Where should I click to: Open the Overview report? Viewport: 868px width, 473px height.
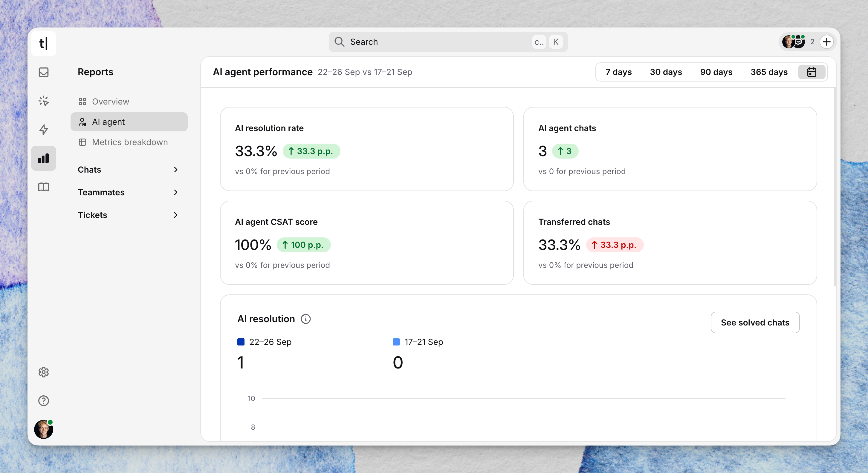pyautogui.click(x=110, y=101)
